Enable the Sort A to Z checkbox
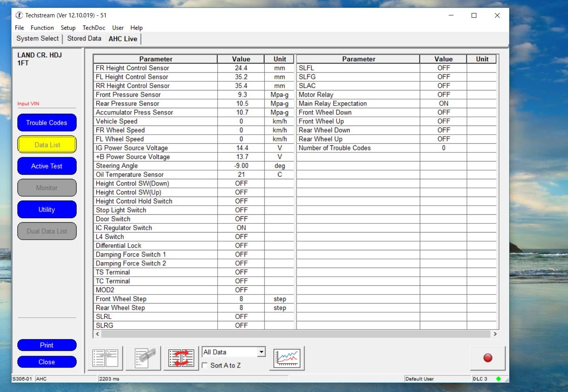The width and height of the screenshot is (568, 392). point(205,365)
